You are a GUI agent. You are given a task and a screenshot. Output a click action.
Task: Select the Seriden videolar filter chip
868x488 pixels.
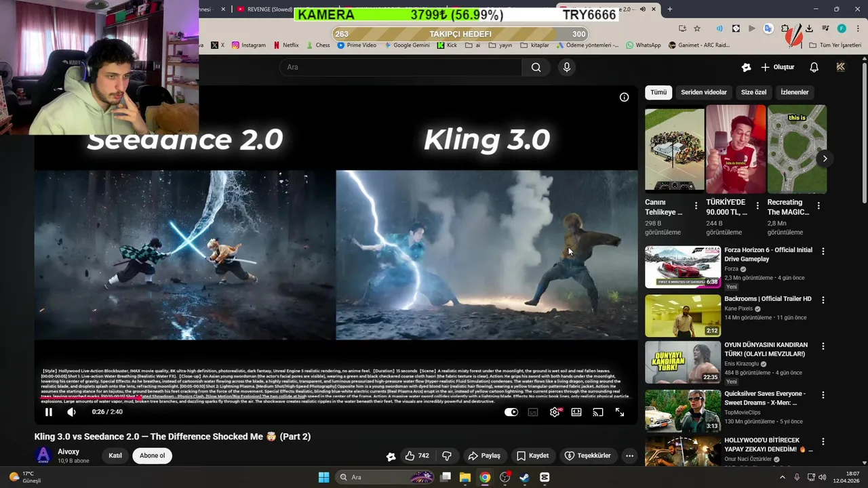[x=704, y=92]
